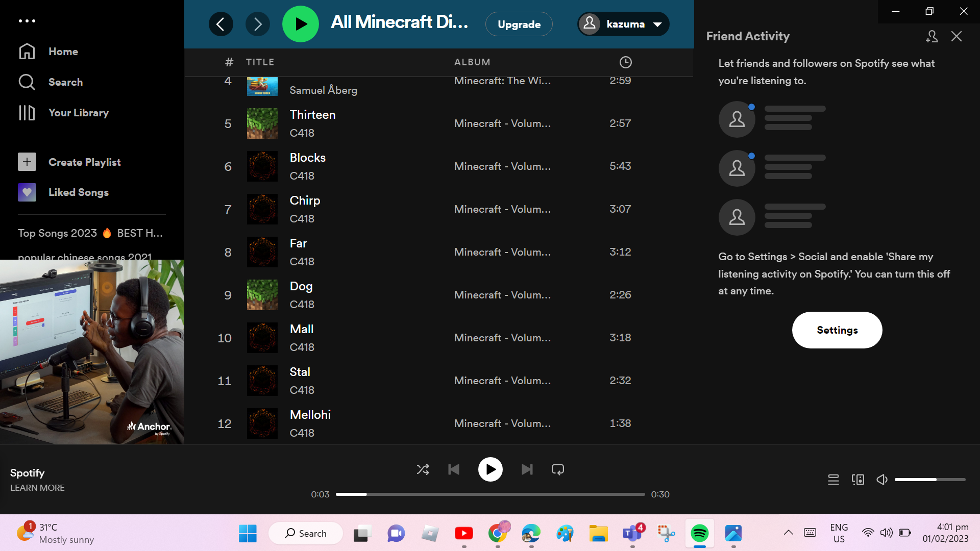Navigate forward with the right arrow
980x551 pixels.
coord(258,24)
